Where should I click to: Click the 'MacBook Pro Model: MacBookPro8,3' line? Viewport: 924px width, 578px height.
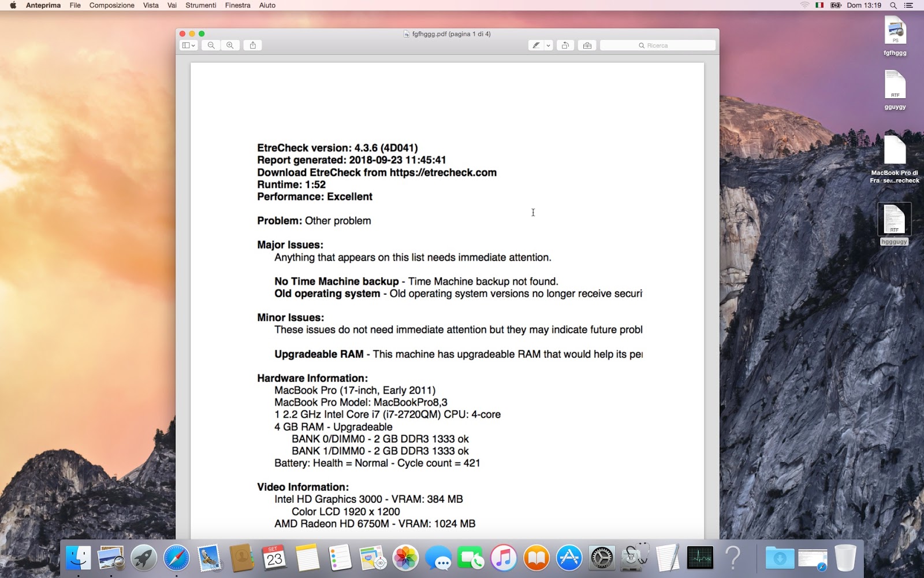coord(361,402)
